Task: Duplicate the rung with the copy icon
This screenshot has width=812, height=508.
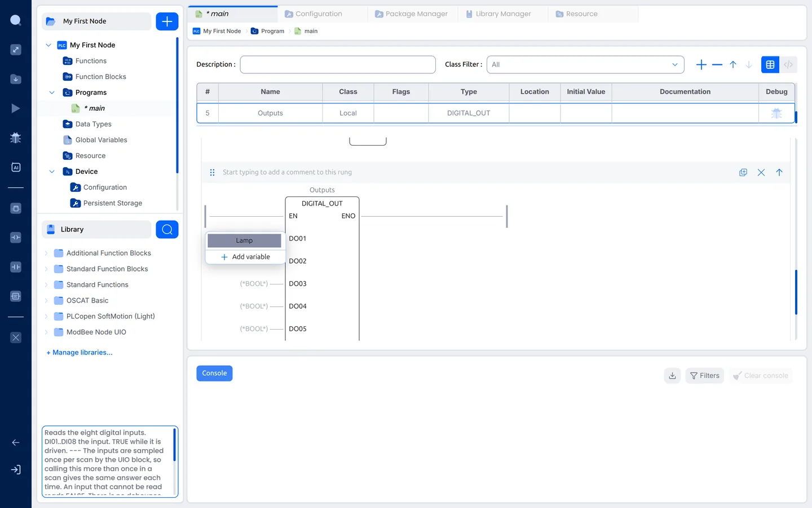Action: click(743, 172)
